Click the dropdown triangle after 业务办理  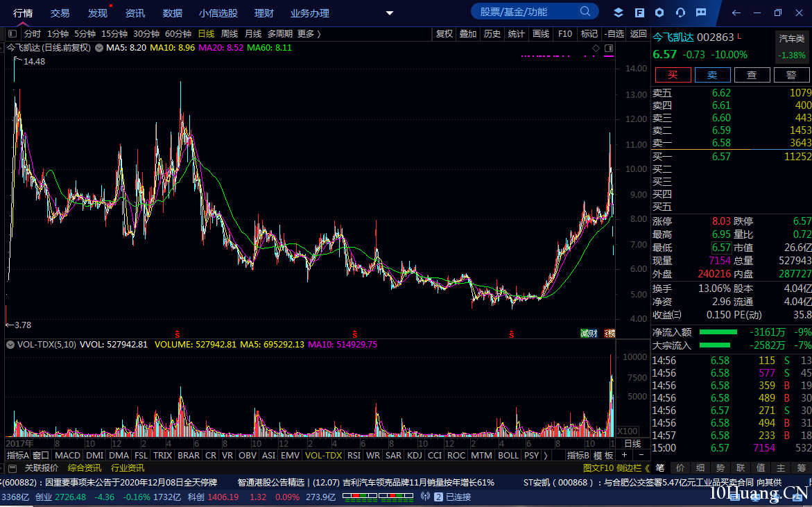390,13
